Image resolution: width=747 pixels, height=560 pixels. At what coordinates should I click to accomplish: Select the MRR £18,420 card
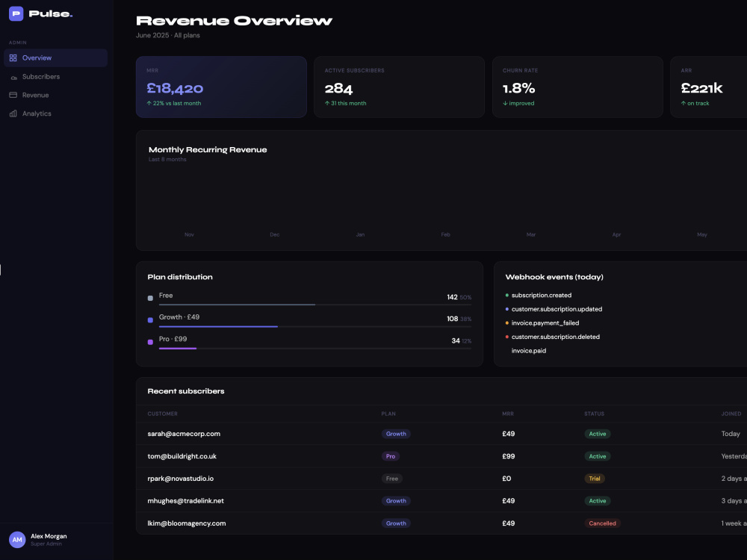point(222,87)
